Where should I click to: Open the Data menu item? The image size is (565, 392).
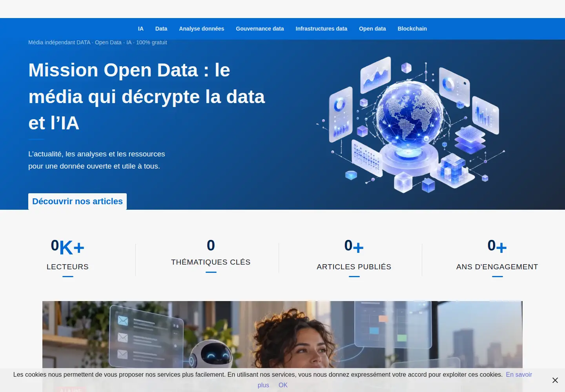pyautogui.click(x=161, y=29)
